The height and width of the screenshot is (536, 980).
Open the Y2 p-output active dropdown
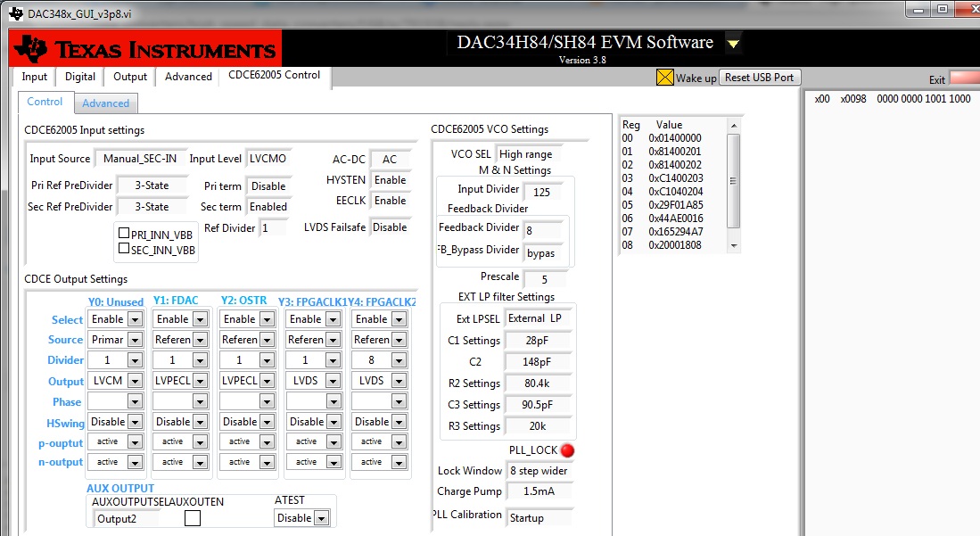267,441
